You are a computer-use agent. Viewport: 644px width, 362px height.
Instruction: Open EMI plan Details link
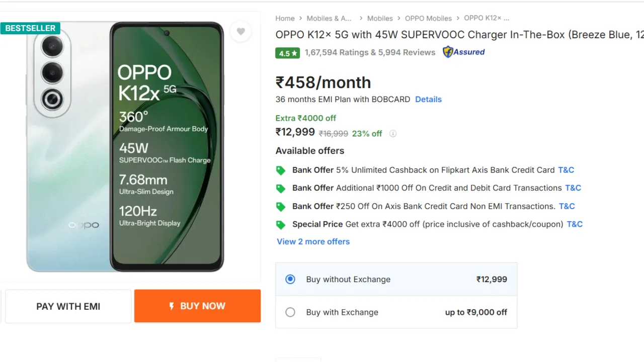[428, 99]
